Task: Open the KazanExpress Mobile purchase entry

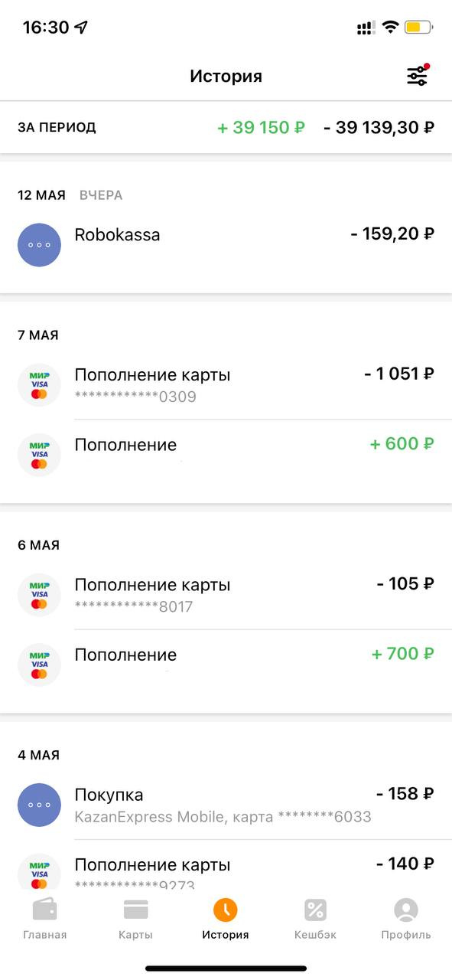Action: point(226,805)
